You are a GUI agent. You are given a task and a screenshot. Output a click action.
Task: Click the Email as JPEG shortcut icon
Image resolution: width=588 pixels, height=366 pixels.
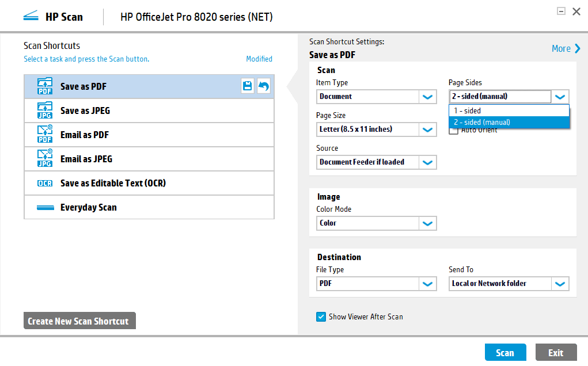coord(44,159)
